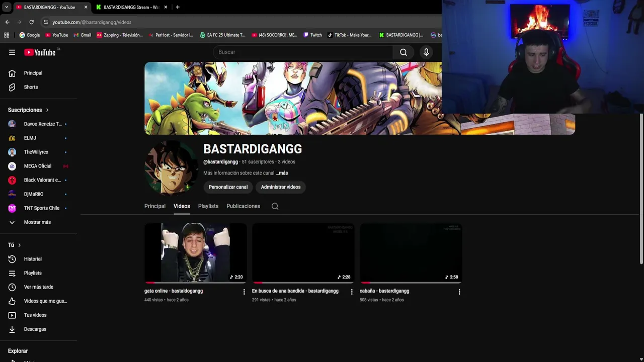Open gata online - bastaldogangg title
644x362 pixels.
[174, 291]
